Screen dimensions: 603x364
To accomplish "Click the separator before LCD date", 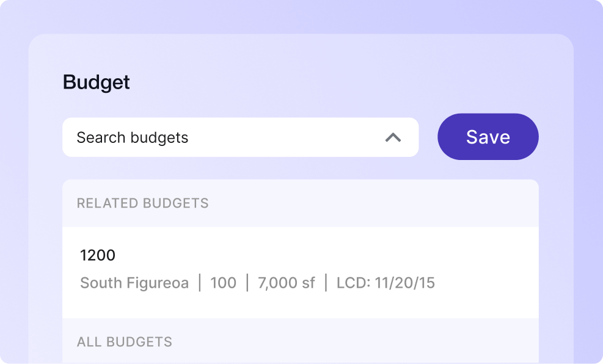I will pyautogui.click(x=326, y=283).
